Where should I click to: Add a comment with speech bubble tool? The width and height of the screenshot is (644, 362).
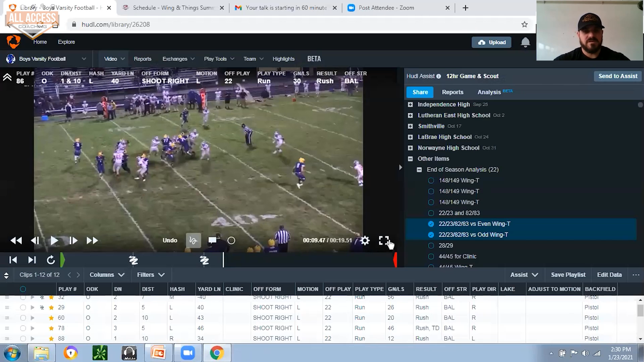[212, 240]
